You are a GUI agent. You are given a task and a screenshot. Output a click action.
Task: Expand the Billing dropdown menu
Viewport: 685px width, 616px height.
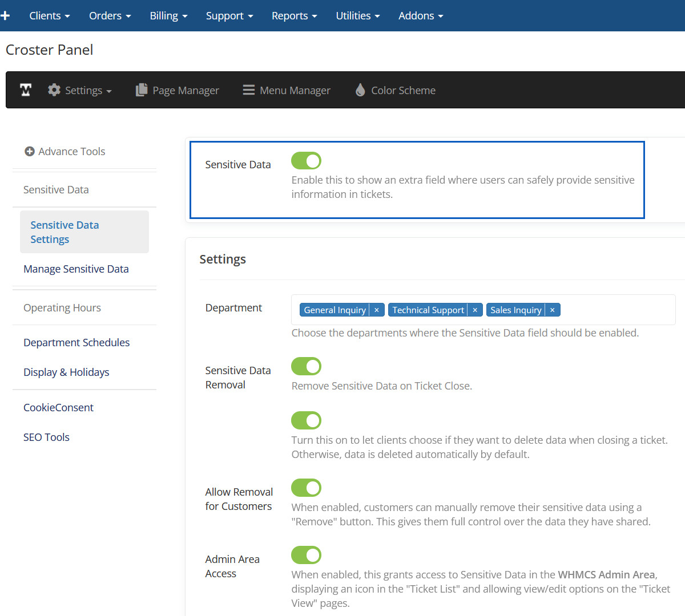[168, 15]
